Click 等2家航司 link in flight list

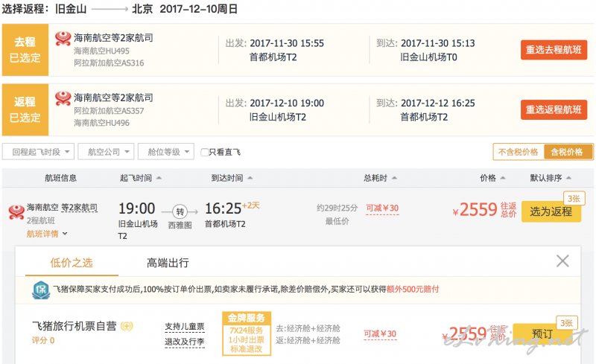point(80,208)
